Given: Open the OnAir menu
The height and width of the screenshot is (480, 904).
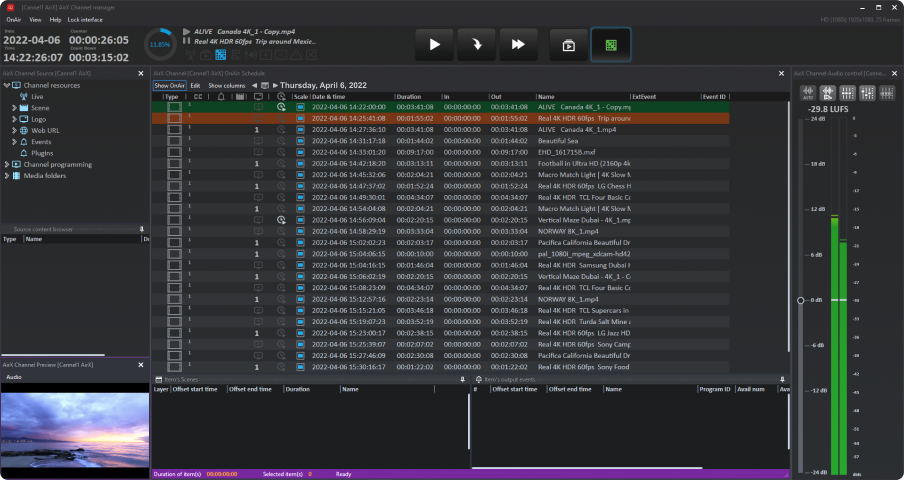Looking at the screenshot, I should [14, 19].
